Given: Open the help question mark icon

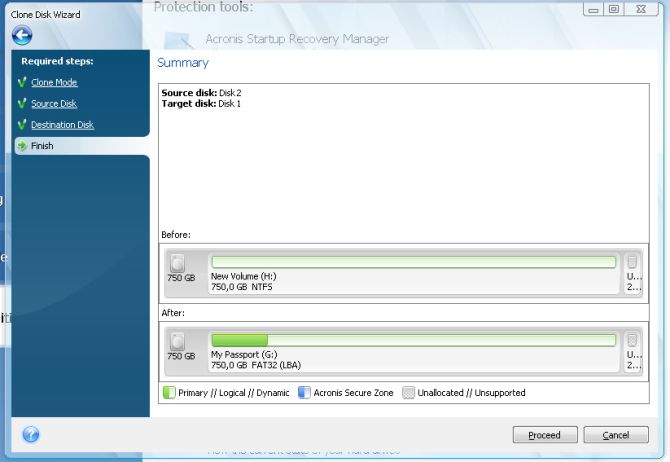Looking at the screenshot, I should [x=31, y=434].
